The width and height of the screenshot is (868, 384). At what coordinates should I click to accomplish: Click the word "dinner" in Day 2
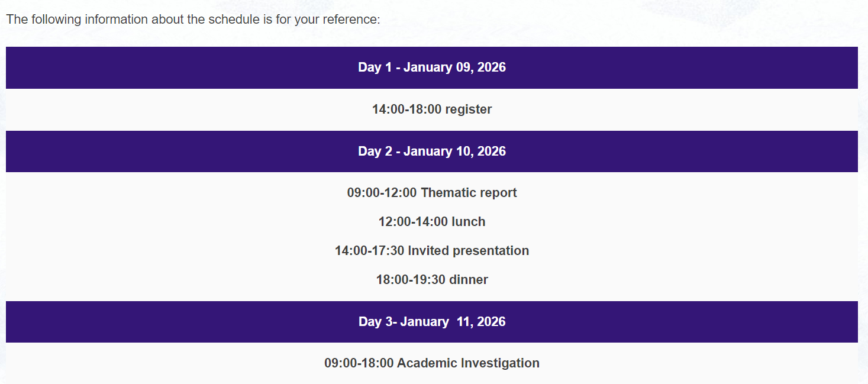469,280
